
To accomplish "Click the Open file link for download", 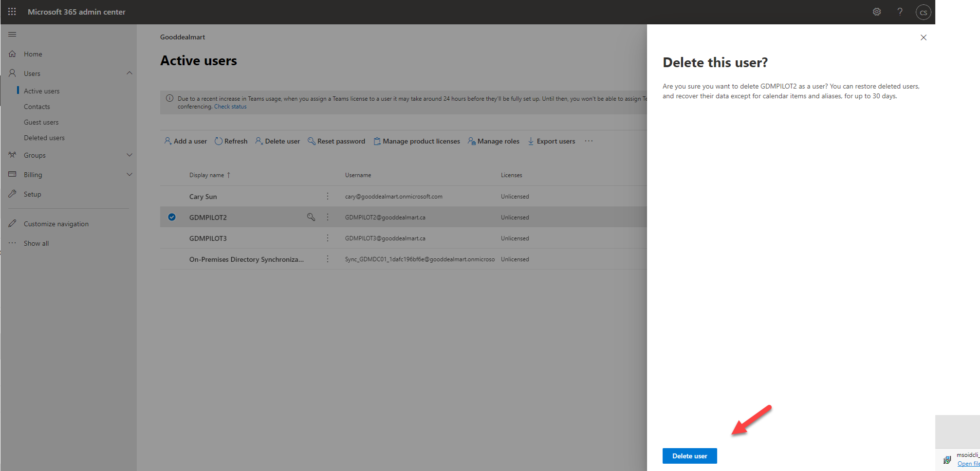I will tap(968, 464).
